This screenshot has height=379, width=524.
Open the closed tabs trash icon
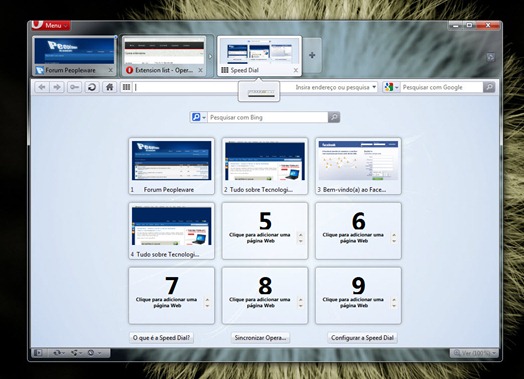490,57
